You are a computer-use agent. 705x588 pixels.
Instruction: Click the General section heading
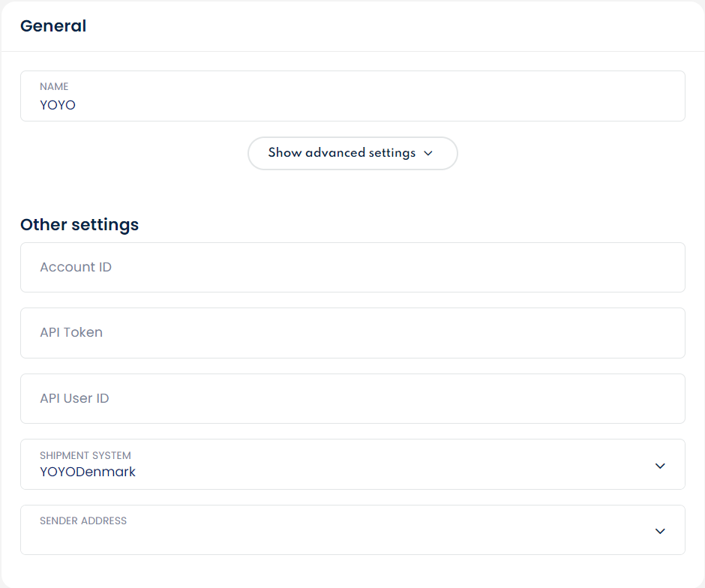(x=53, y=26)
